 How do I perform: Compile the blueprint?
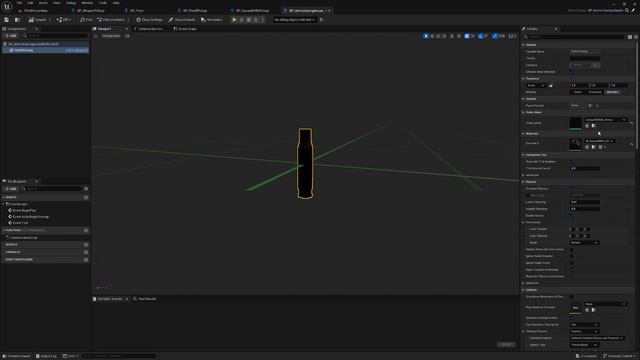(37, 20)
